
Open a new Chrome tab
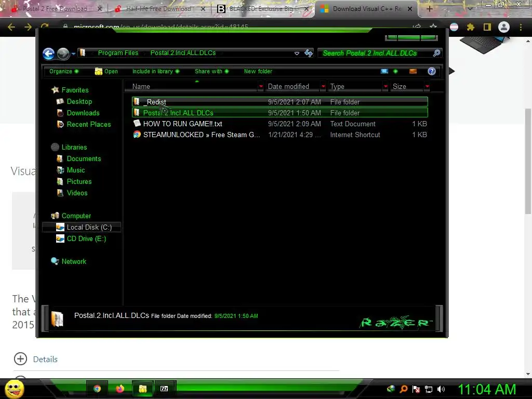429,9
